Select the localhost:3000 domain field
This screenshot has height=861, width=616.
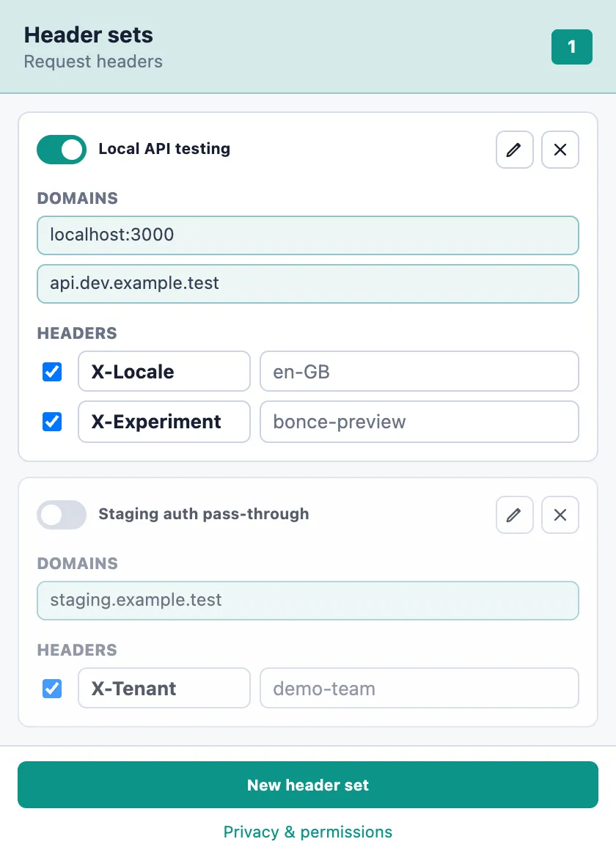308,235
